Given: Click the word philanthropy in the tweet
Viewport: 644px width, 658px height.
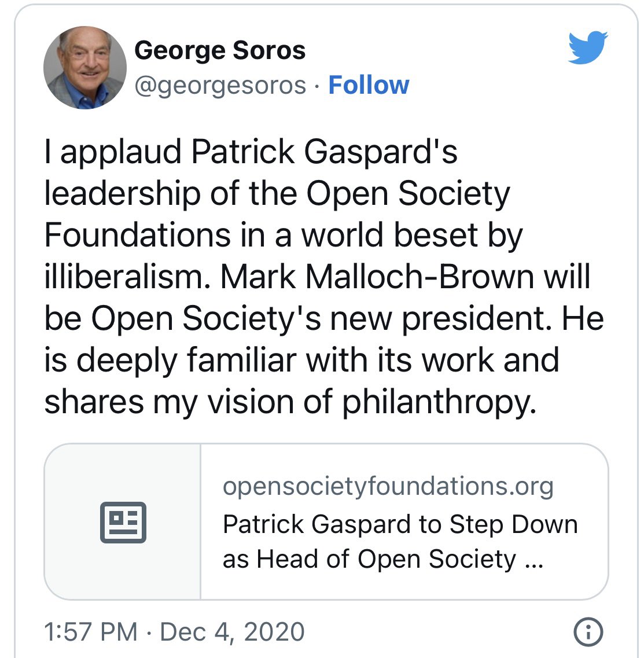Looking at the screenshot, I should click(x=438, y=403).
